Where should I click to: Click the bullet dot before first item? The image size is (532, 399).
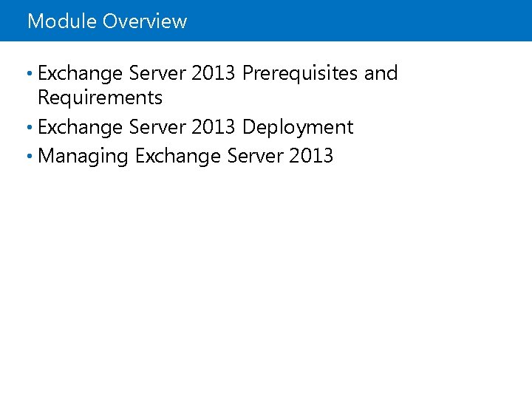click(x=29, y=75)
